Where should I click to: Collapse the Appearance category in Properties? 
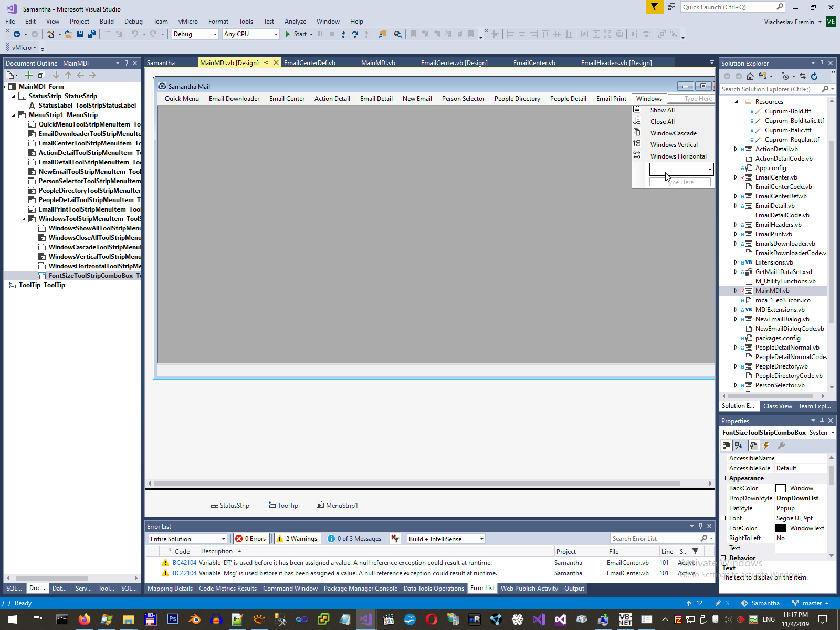coord(723,478)
